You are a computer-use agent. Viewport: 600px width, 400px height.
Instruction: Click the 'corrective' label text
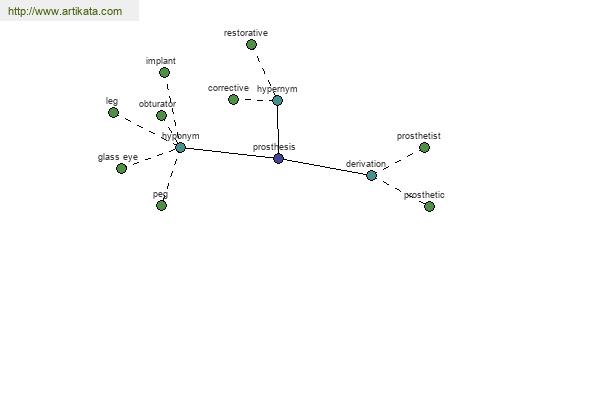[x=228, y=88]
